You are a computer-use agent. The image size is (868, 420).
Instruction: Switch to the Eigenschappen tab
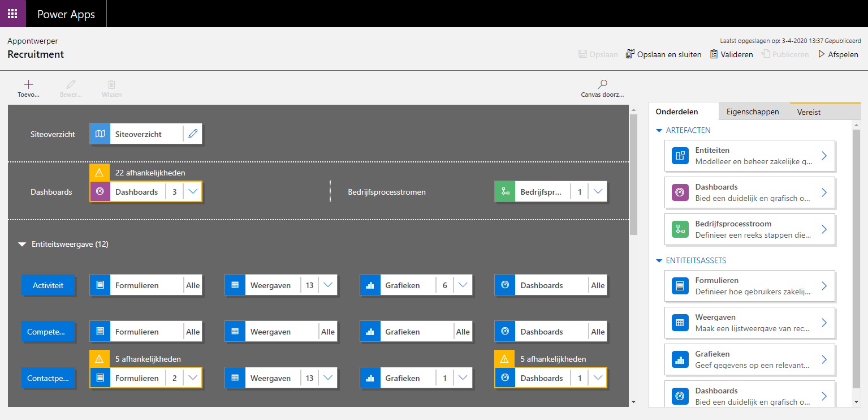[x=754, y=112]
